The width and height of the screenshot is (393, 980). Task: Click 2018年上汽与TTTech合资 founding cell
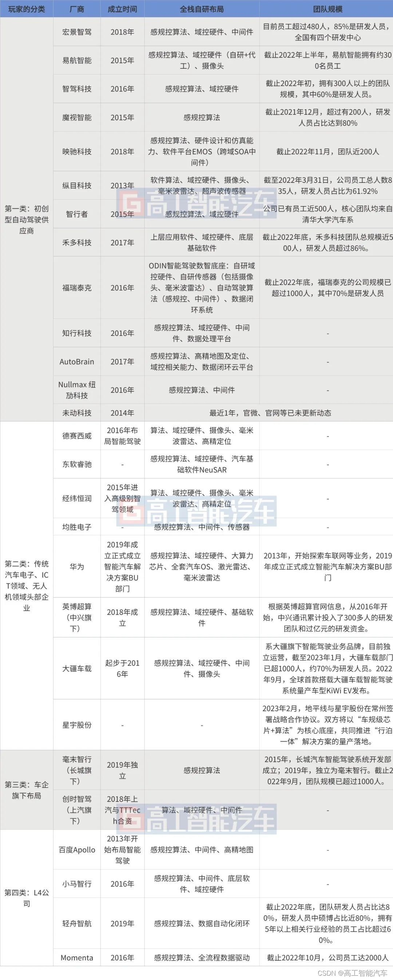point(122,810)
